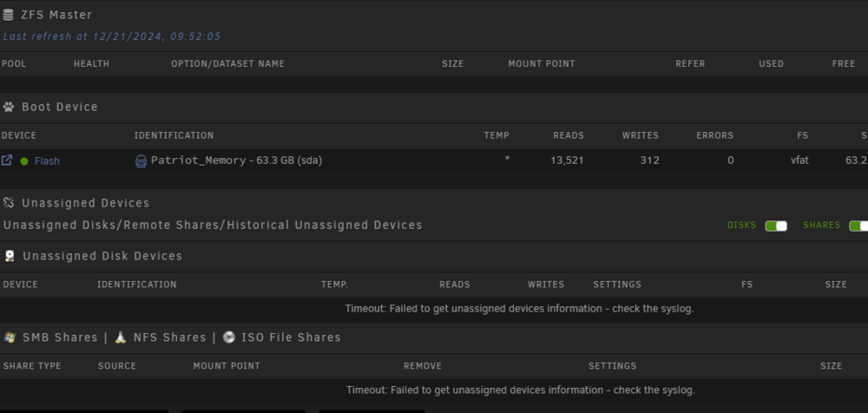Screen dimensions: 868x413
Task: Click the ISO File Shares heading text
Action: tap(291, 338)
